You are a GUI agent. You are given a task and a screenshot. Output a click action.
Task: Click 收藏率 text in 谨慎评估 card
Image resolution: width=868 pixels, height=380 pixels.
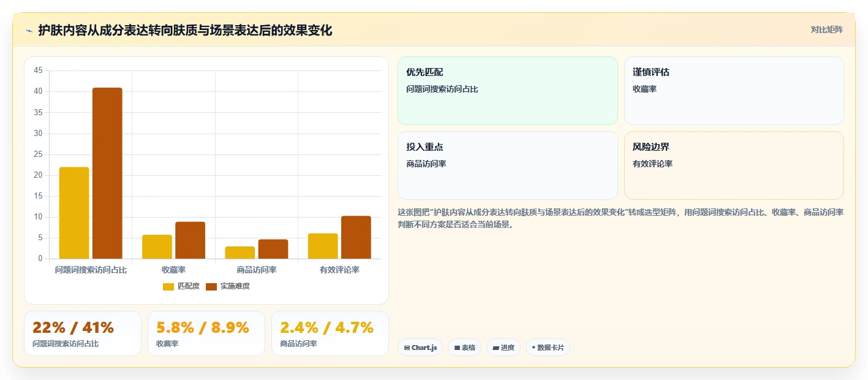(644, 89)
